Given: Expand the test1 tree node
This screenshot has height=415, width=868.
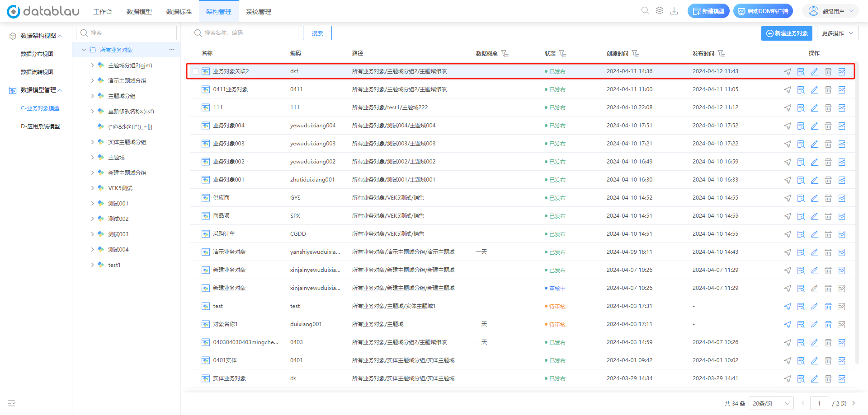Looking at the screenshot, I should click(x=92, y=265).
